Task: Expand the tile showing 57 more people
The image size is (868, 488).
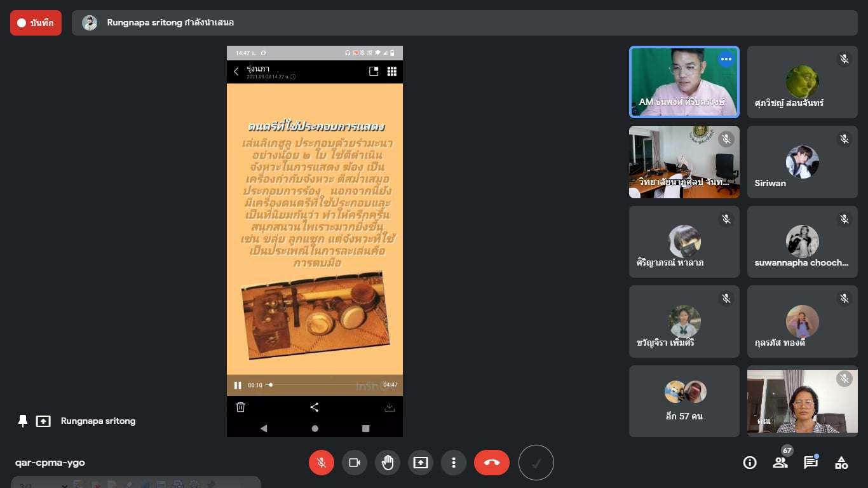Action: pyautogui.click(x=684, y=401)
